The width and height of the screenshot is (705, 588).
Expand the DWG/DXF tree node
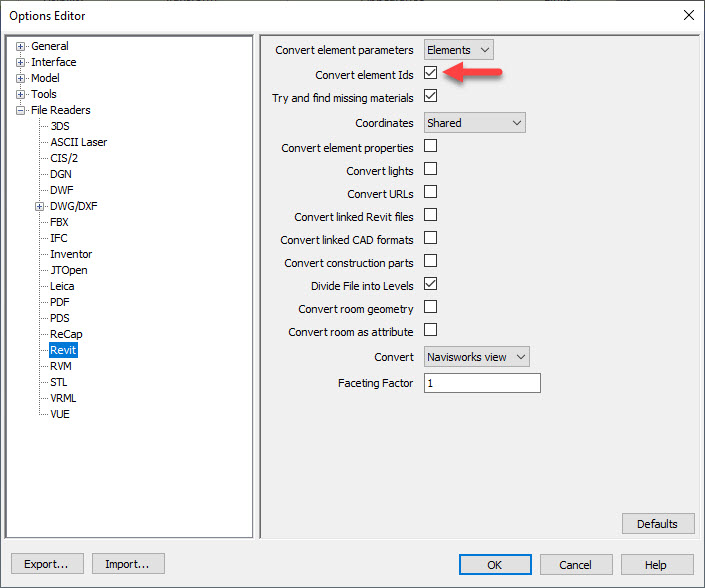point(40,206)
